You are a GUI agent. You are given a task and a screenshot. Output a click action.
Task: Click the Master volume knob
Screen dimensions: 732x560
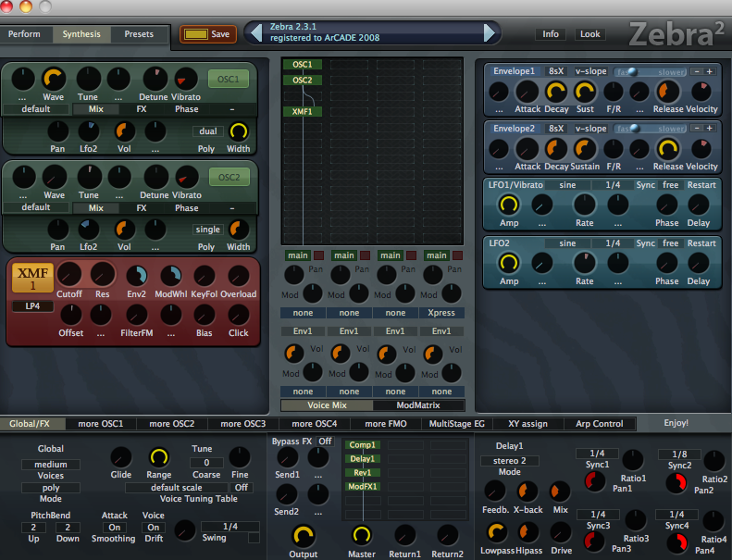point(361,535)
